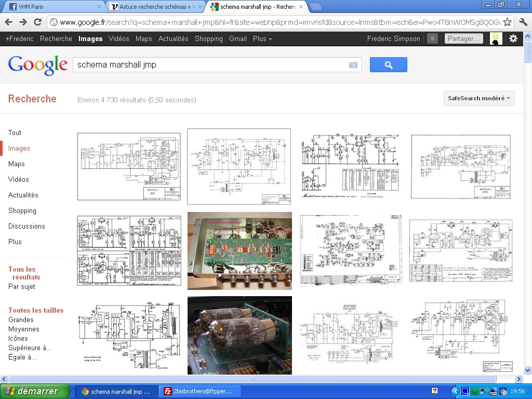Choose the Égale à... size filter

[x=22, y=357]
